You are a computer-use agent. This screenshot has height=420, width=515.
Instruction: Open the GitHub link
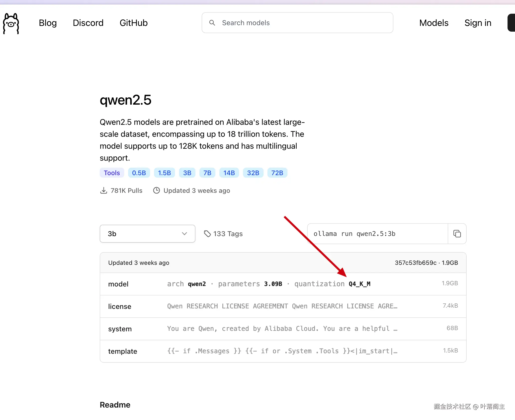point(134,23)
